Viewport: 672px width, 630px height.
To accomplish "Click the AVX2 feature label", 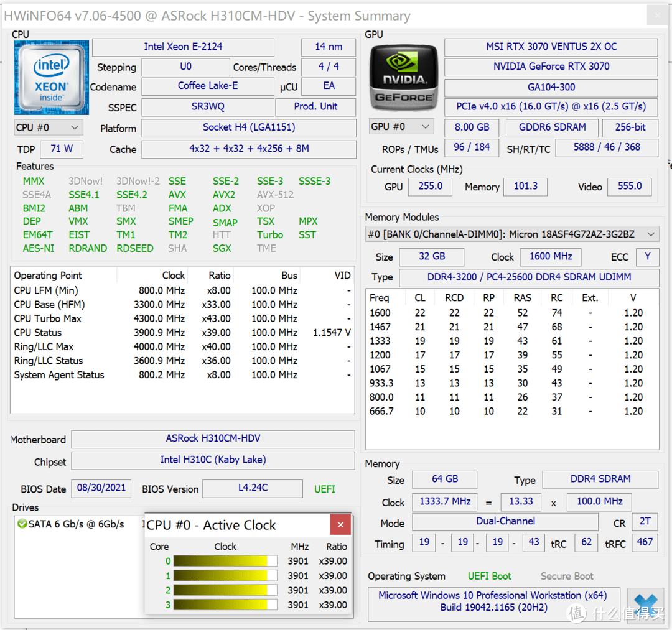I will coord(224,195).
